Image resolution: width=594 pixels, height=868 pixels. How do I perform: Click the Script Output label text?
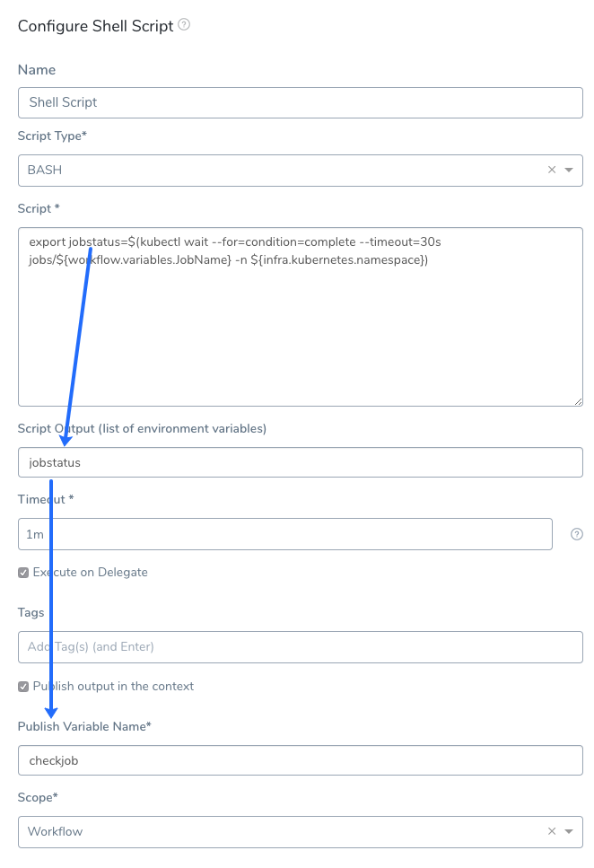coord(142,428)
